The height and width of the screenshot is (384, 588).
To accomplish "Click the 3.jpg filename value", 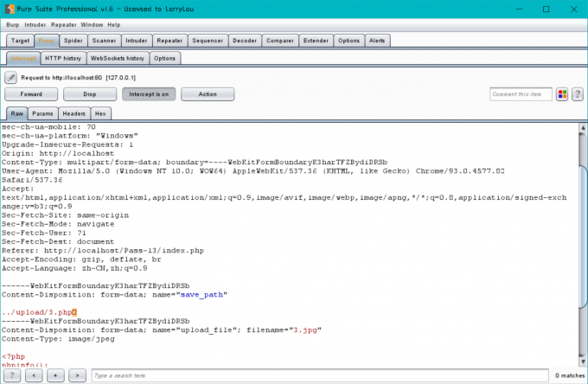I will tap(305, 330).
